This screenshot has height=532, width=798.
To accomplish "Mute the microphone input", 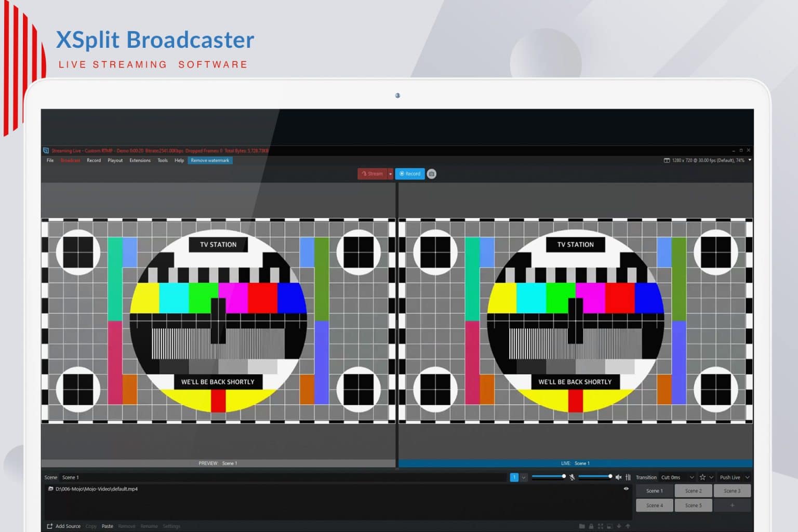I will (x=573, y=477).
